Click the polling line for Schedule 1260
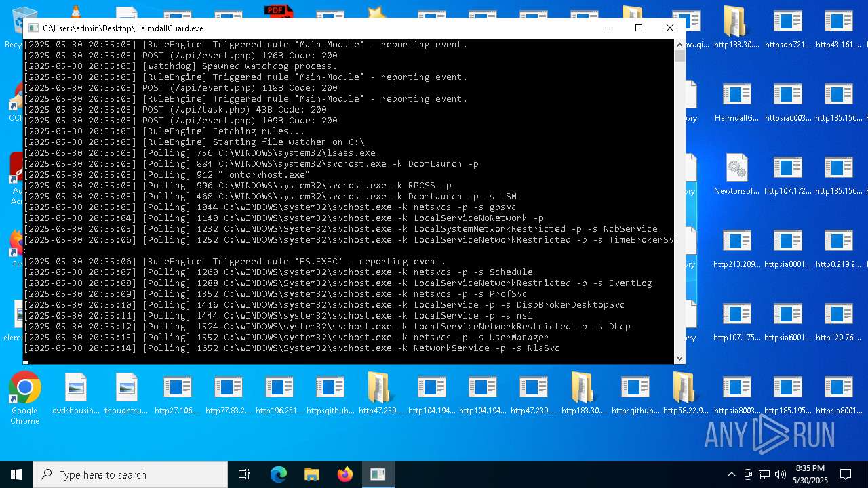 tap(278, 272)
